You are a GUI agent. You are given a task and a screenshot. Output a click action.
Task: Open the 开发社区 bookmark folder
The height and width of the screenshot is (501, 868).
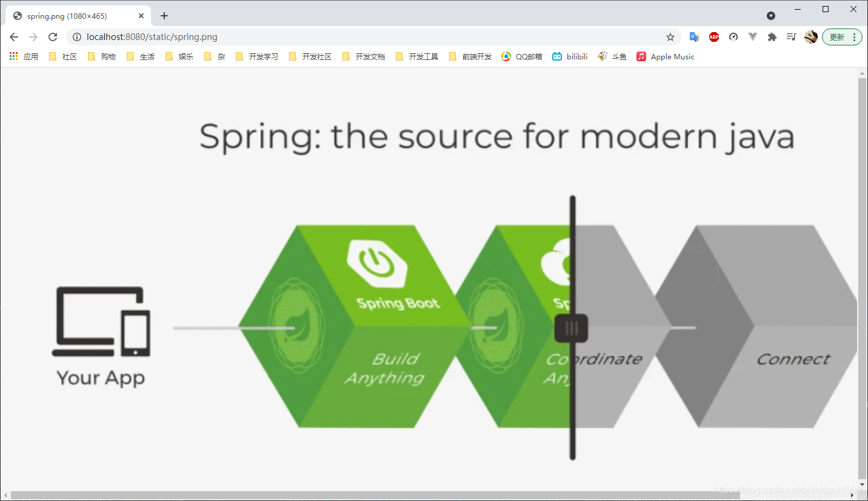310,56
